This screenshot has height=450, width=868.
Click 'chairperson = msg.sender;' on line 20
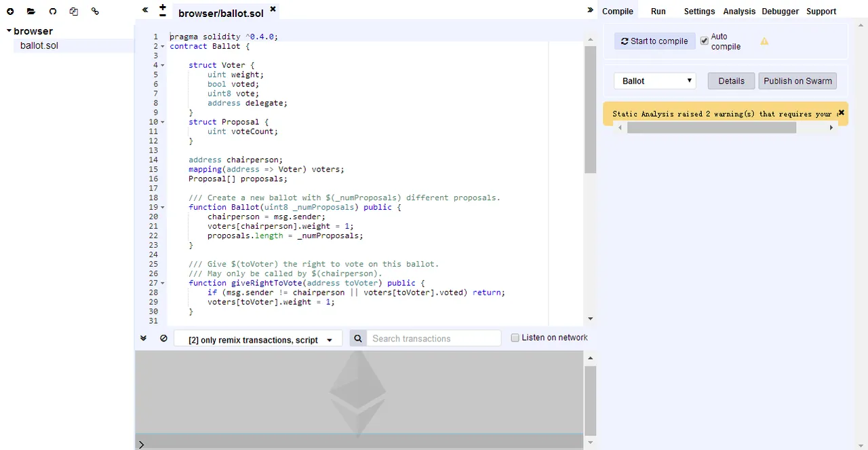click(x=267, y=217)
